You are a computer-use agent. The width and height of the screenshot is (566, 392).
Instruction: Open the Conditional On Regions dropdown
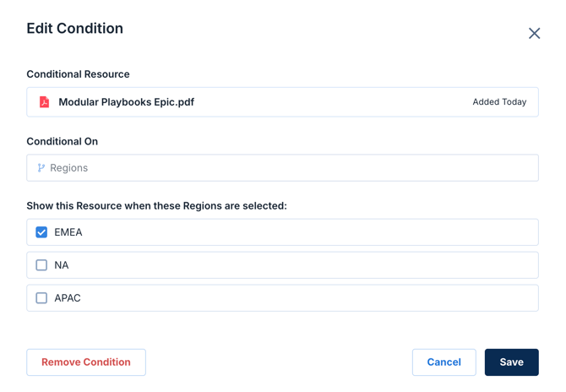282,168
